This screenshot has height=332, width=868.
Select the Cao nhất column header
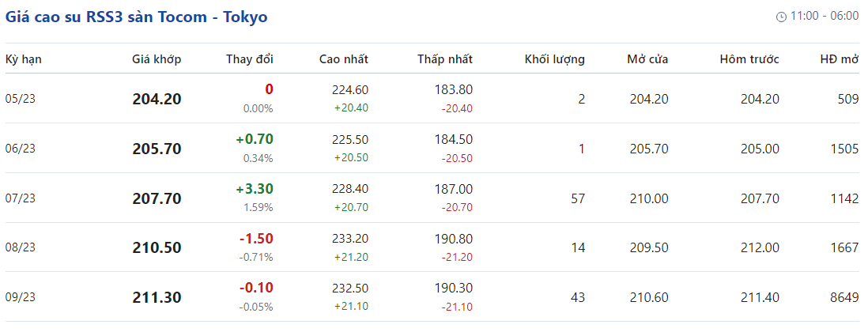pyautogui.click(x=343, y=59)
